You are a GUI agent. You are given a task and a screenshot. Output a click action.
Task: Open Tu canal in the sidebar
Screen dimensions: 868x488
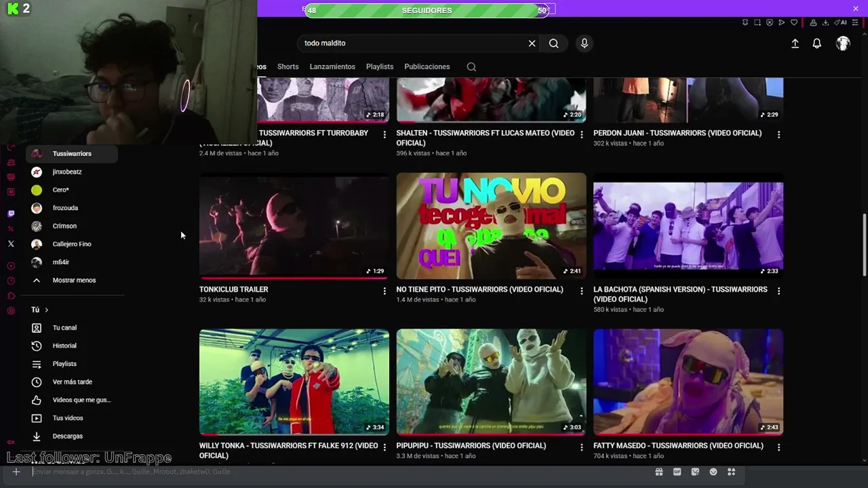tap(73, 328)
